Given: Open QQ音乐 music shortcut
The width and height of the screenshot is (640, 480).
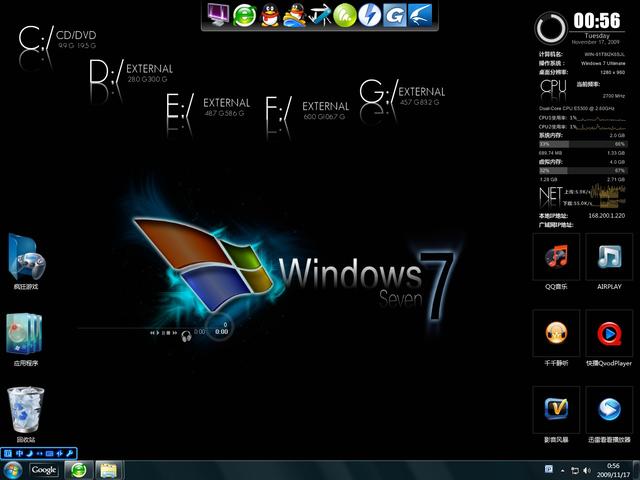Looking at the screenshot, I should click(x=556, y=259).
